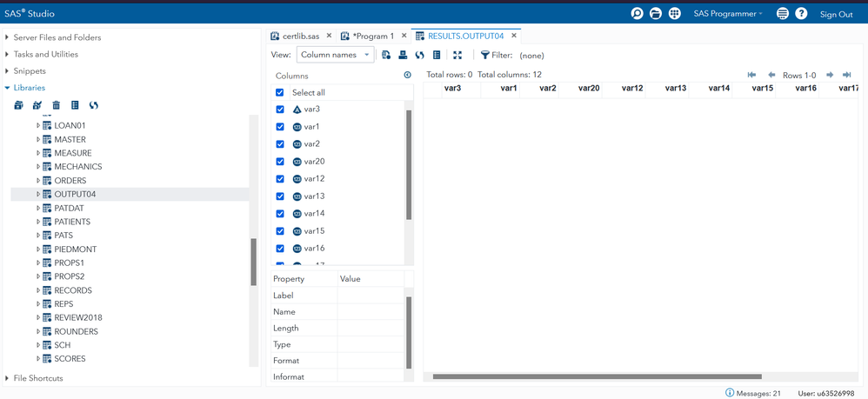868x399 pixels.
Task: Uncheck the var3 column checkbox
Action: (x=280, y=110)
